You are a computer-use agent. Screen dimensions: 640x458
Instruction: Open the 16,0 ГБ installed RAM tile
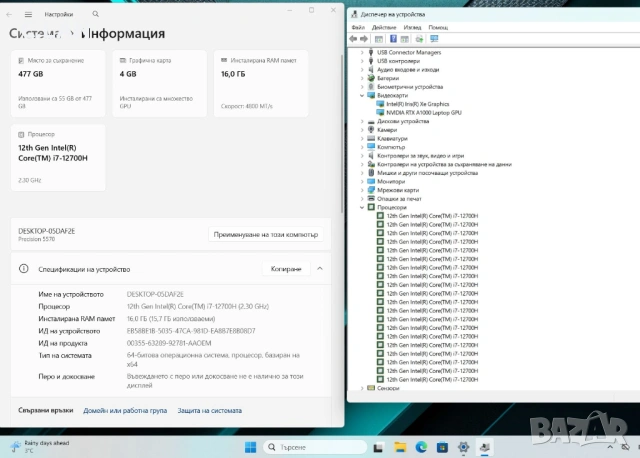[261, 84]
